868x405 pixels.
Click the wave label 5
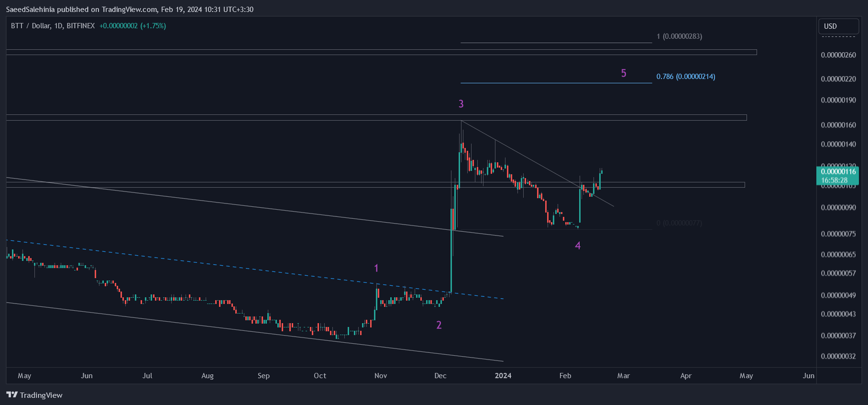[x=624, y=73]
